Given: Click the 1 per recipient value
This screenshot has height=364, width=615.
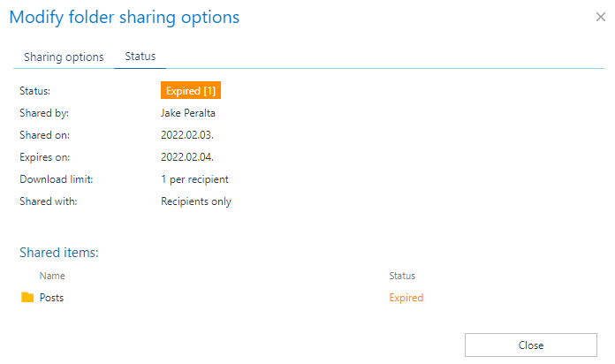Looking at the screenshot, I should pyautogui.click(x=194, y=179).
